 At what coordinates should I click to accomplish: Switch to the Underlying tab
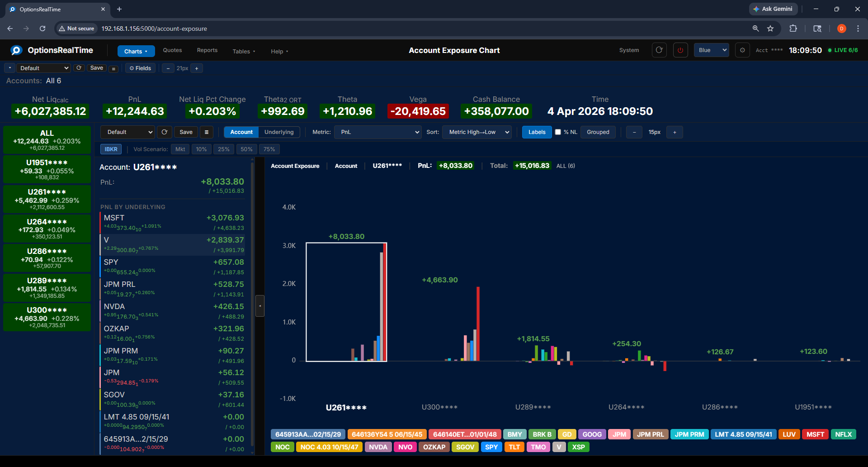pyautogui.click(x=278, y=132)
